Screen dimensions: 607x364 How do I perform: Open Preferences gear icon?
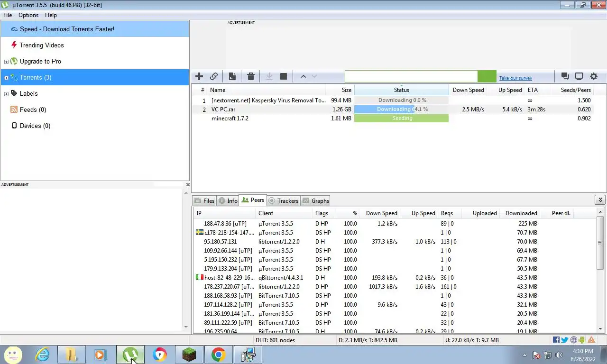coord(594,76)
